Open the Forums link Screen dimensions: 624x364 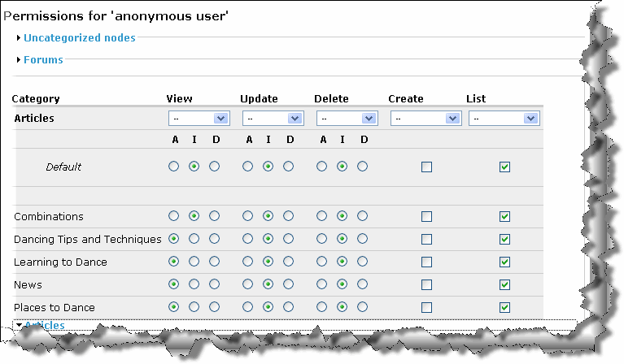[x=43, y=59]
